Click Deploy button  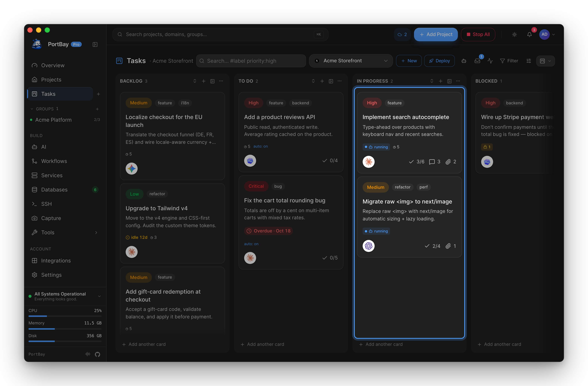point(439,61)
